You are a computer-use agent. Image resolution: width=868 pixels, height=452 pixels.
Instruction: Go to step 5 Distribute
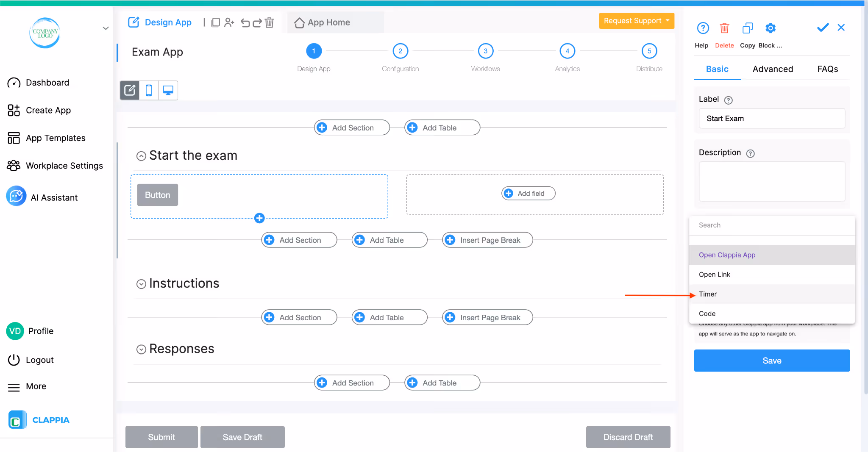[x=649, y=51]
